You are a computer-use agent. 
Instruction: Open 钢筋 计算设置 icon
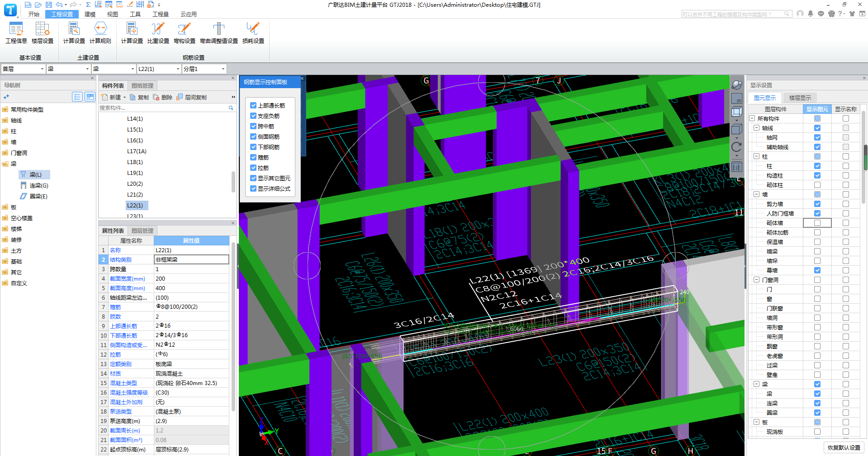132,33
